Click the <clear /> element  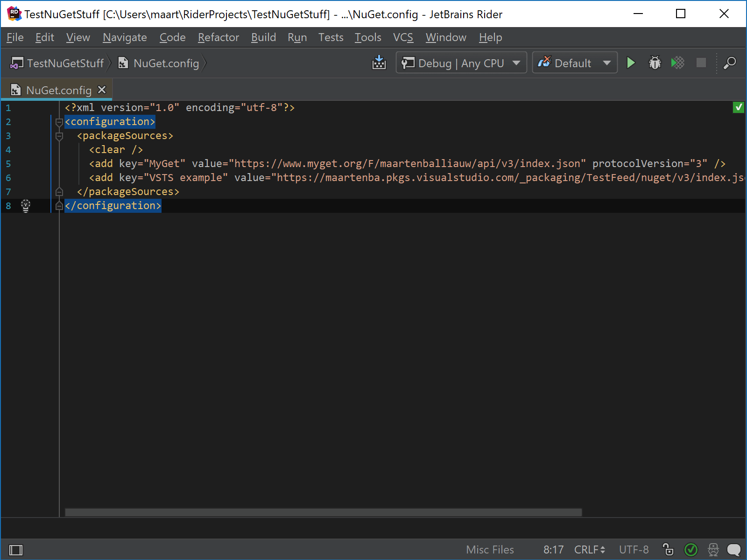(x=116, y=150)
